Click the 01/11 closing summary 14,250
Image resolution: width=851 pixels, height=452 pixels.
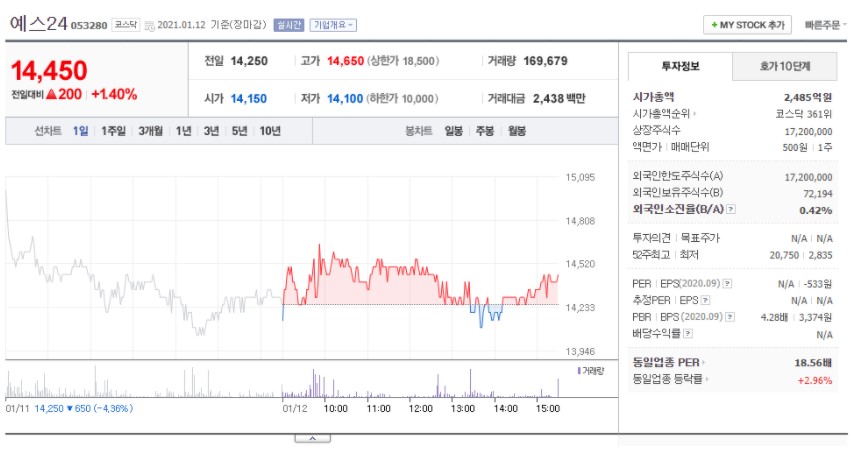(49, 409)
